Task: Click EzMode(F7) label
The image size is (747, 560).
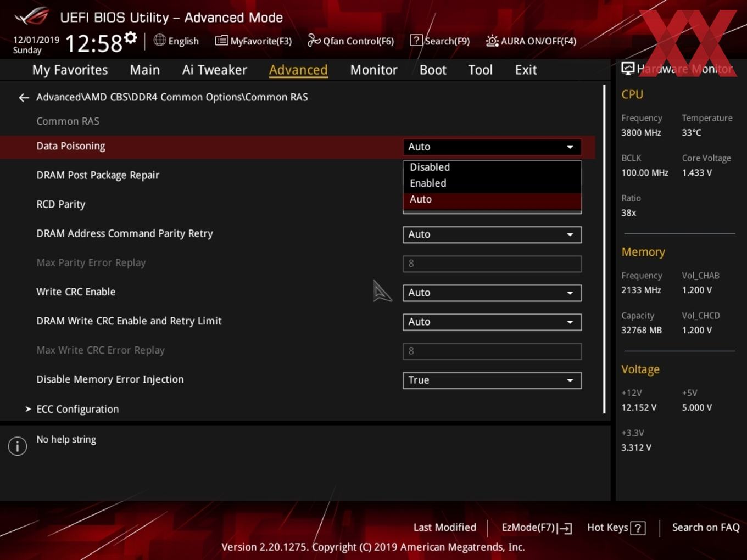Action: (x=528, y=528)
